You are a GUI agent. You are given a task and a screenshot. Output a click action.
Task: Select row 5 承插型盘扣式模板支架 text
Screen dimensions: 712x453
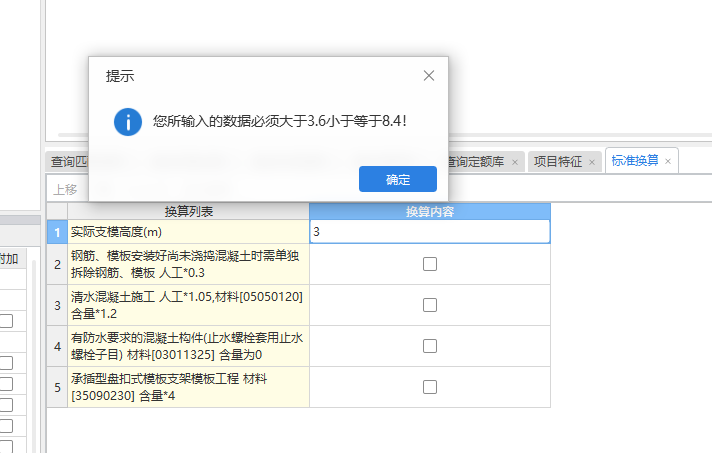[169, 387]
